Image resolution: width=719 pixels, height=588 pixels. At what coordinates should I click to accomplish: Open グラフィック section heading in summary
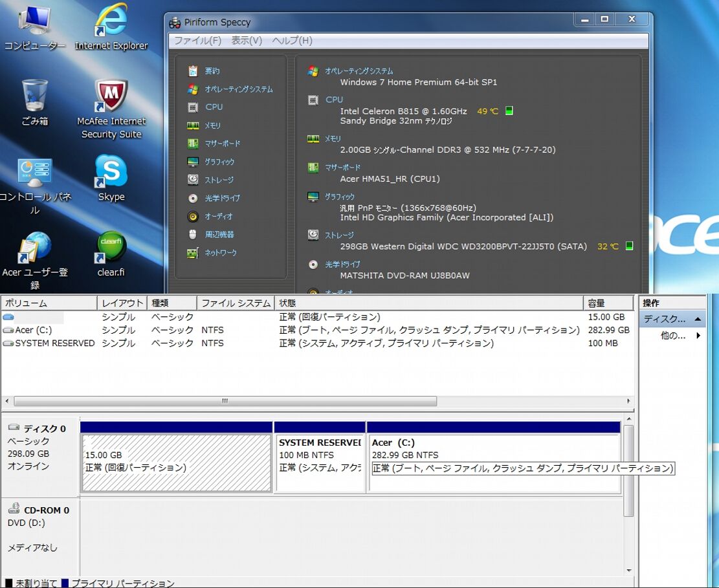click(340, 197)
